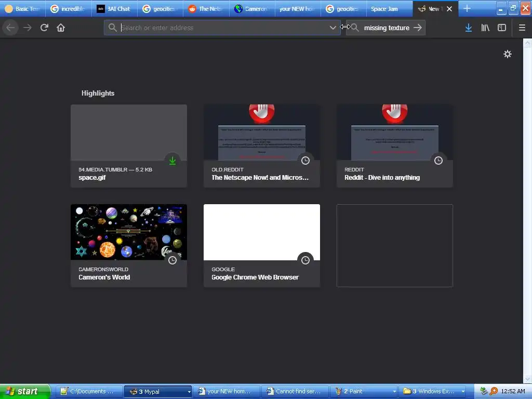The image size is (532, 399).
Task: Click the Highlights section heading
Action: click(x=98, y=94)
